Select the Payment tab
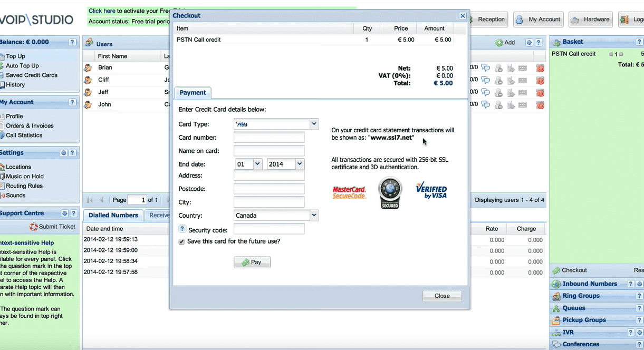 click(193, 93)
